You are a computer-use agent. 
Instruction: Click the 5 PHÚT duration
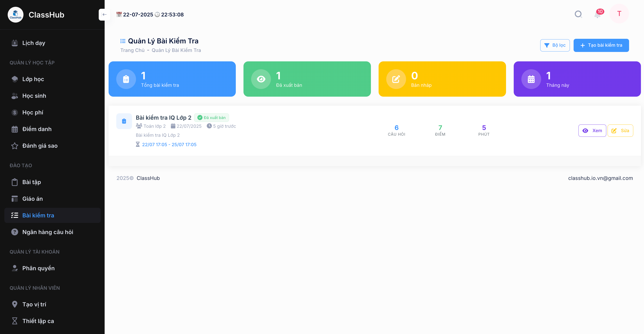(484, 130)
